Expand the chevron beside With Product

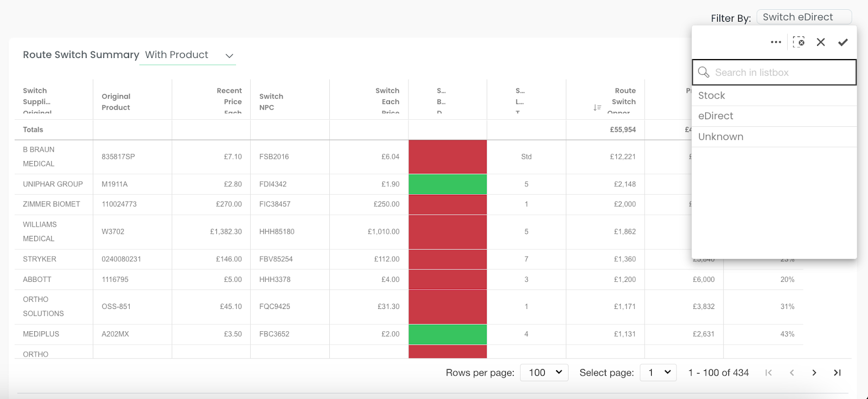(x=229, y=56)
